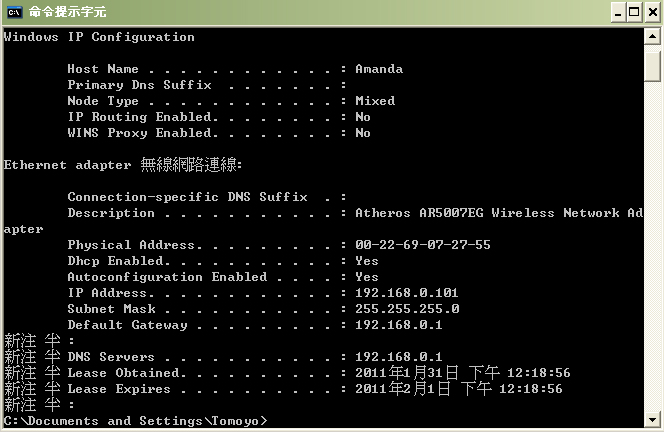Click the empty scrollbar track below the thumb
Image resolution: width=664 pixels, height=432 pixels.
[x=653, y=250]
